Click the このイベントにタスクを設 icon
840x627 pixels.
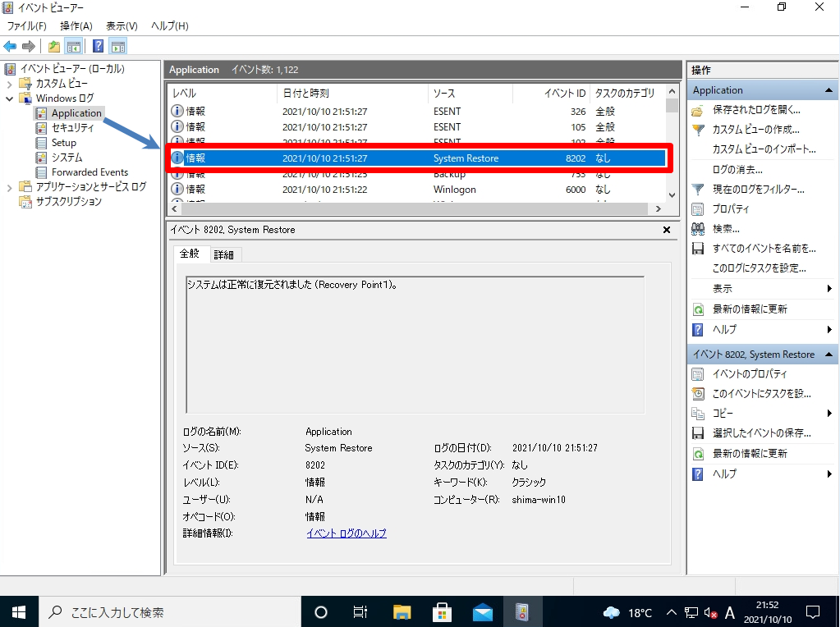pos(697,394)
